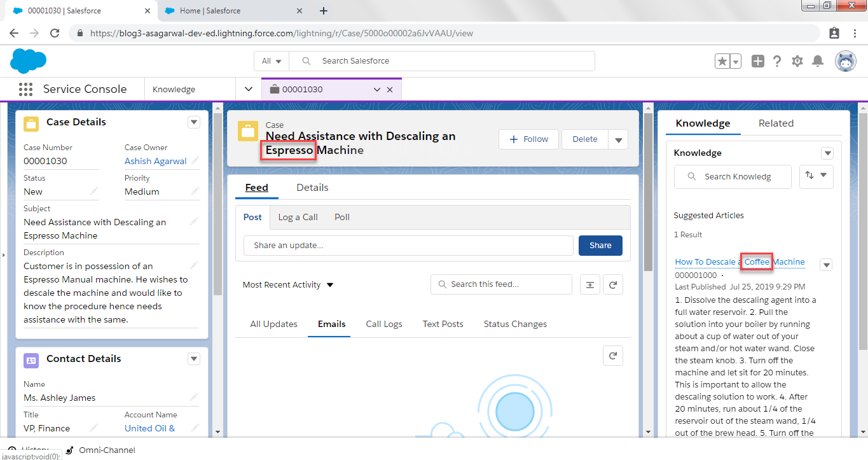
Task: Open the Help question mark icon
Action: pos(777,61)
